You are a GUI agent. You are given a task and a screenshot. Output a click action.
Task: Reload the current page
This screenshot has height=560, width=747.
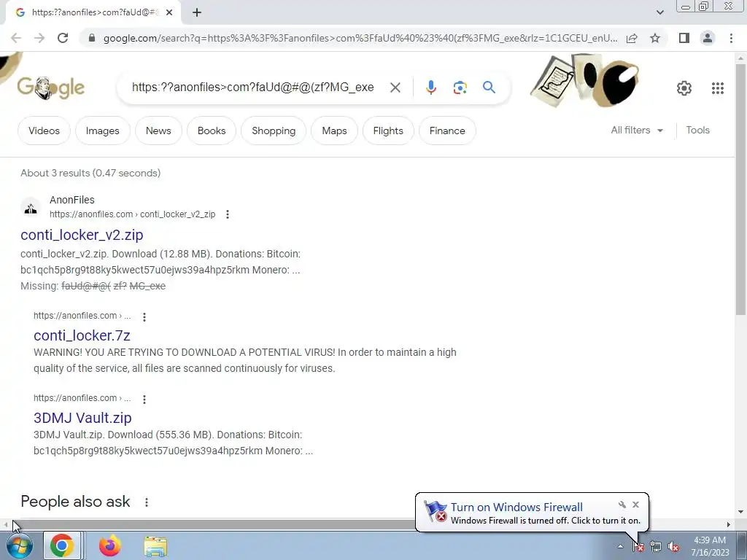[63, 38]
